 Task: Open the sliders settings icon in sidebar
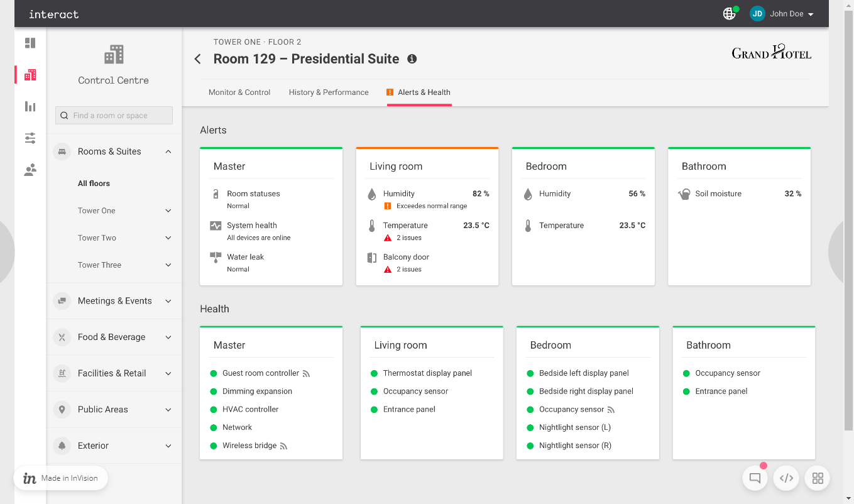tap(30, 138)
